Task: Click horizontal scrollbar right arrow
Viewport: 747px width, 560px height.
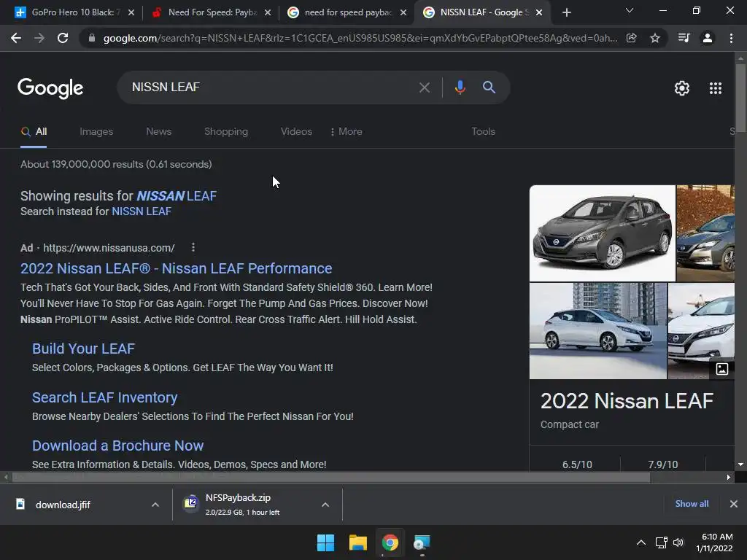Action: [729, 477]
